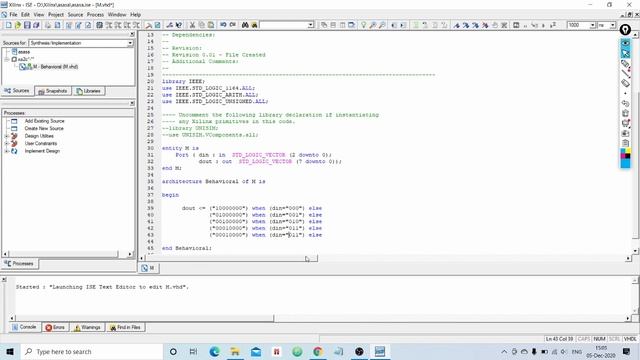Open the Process menu
The height and width of the screenshot is (360, 640).
[95, 14]
